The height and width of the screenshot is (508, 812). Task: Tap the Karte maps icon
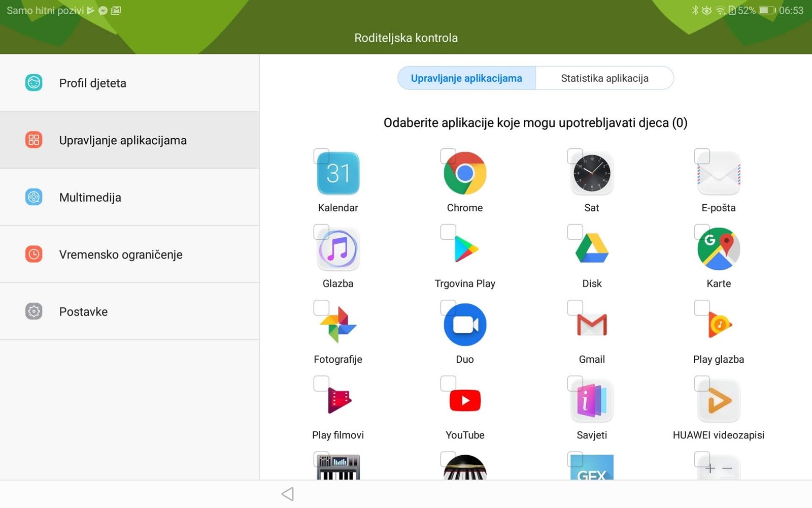tap(719, 249)
